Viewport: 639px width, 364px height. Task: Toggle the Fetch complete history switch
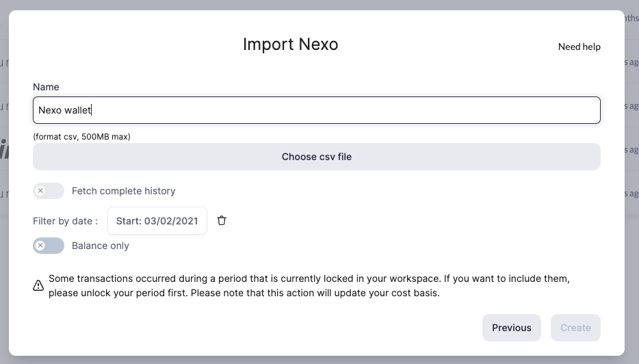49,191
